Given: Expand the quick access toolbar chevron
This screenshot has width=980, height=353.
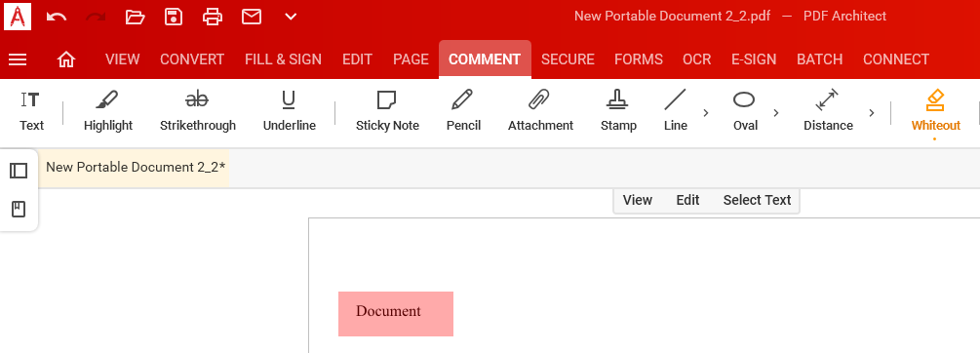Looking at the screenshot, I should tap(291, 17).
